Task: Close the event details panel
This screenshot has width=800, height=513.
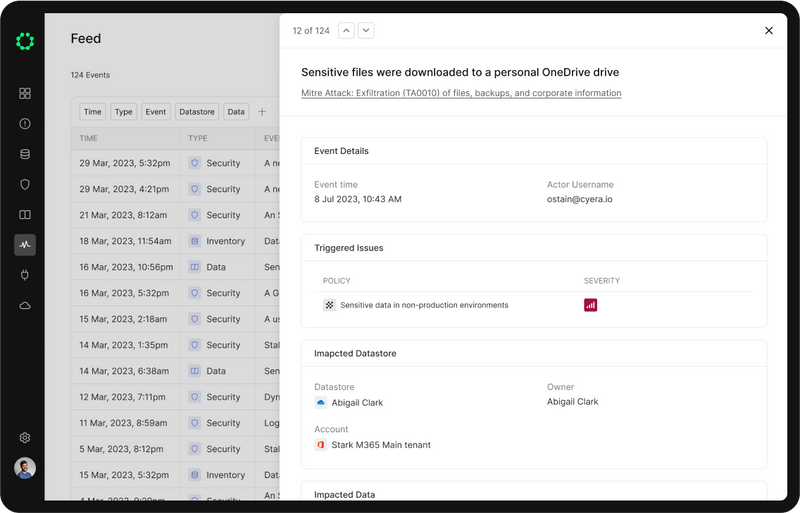Action: 768,31
